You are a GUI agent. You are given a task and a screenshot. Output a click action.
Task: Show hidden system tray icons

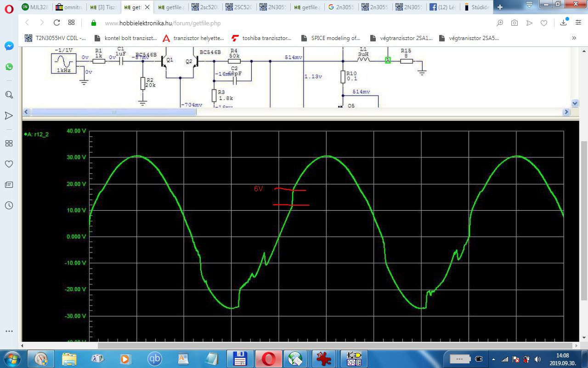click(x=493, y=359)
